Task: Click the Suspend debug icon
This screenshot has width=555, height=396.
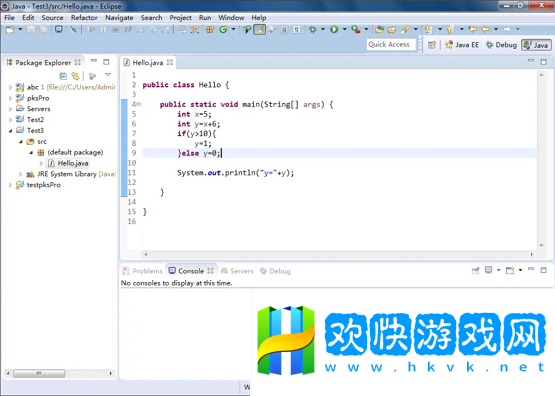Action: (x=103, y=30)
